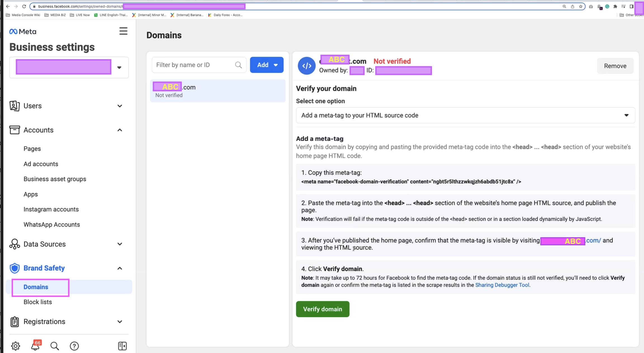Viewport: 644px width, 353px height.
Task: Open notifications bell with 66 badge
Action: (x=35, y=346)
